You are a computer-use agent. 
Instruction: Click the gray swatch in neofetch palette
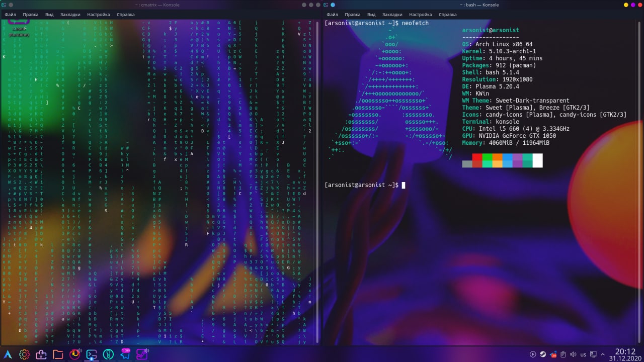[x=467, y=164]
